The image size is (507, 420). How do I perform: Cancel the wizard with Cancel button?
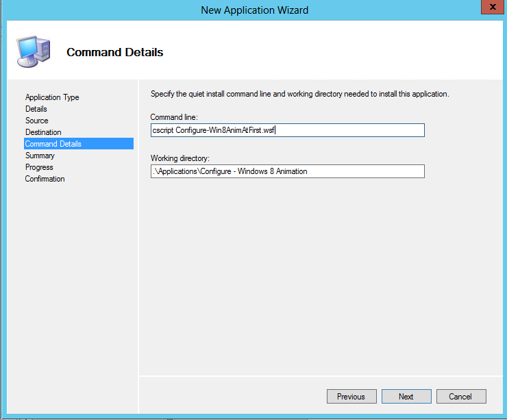pos(460,396)
